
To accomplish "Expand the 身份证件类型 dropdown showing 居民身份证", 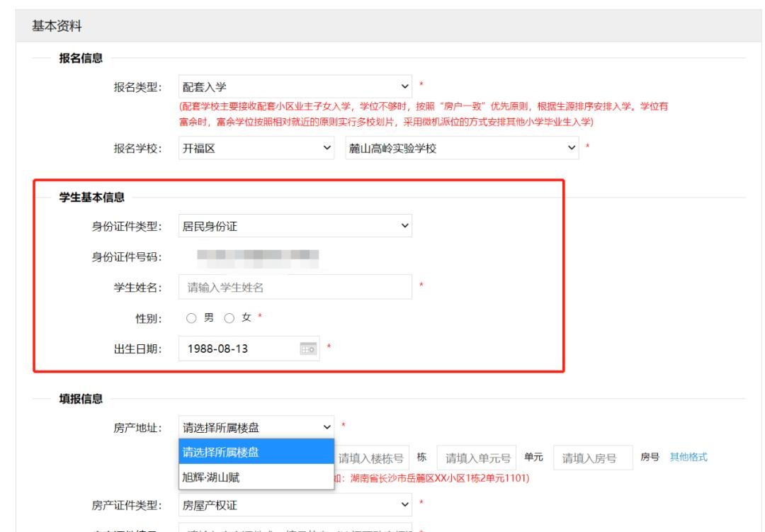I will 295,227.
